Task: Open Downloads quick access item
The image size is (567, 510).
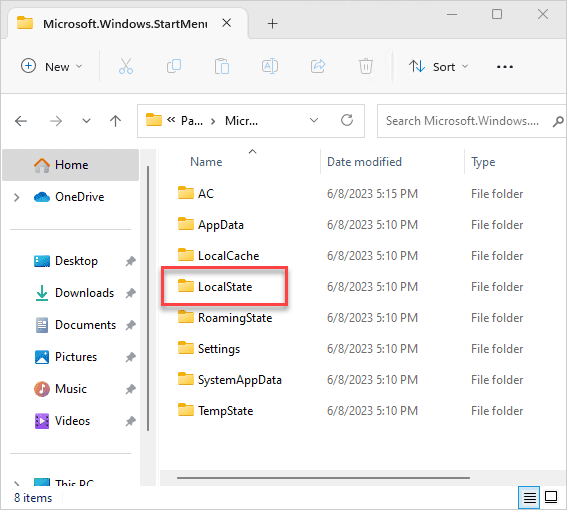Action: click(85, 293)
